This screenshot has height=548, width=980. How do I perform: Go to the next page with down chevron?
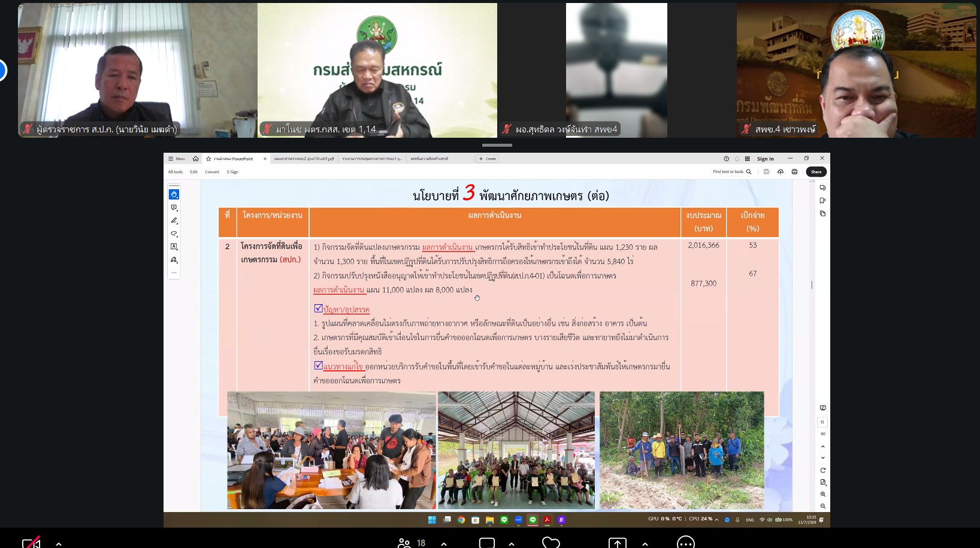click(822, 458)
